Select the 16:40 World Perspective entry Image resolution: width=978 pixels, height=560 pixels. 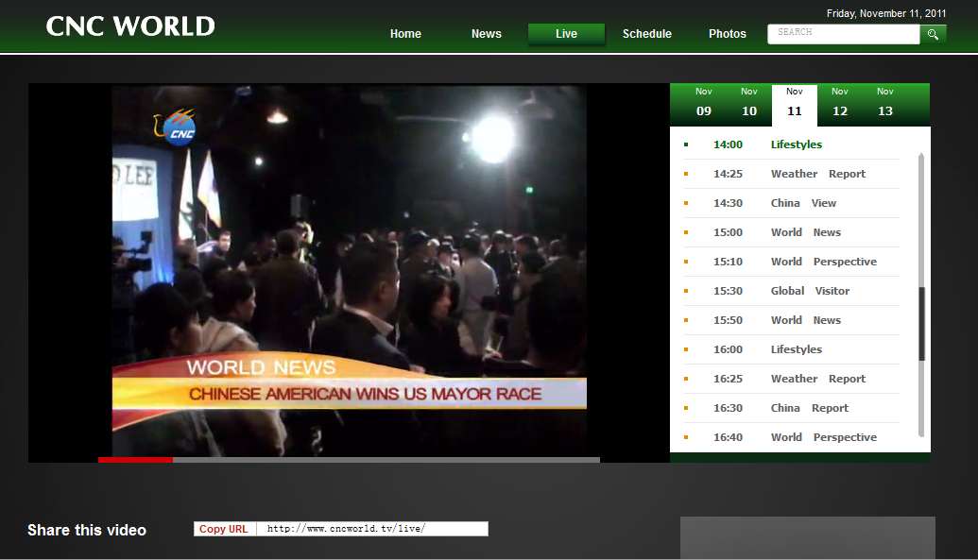pyautogui.click(x=792, y=438)
